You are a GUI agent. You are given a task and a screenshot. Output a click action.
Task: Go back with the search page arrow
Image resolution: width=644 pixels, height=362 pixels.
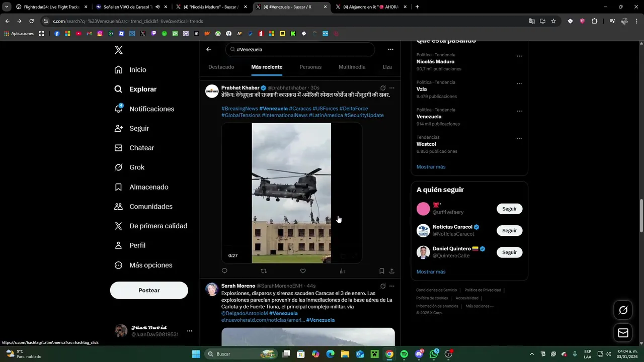click(x=209, y=49)
